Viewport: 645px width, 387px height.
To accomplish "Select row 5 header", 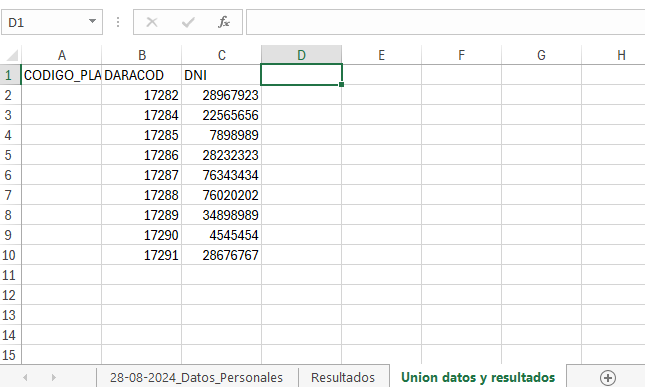I will tap(10, 155).
